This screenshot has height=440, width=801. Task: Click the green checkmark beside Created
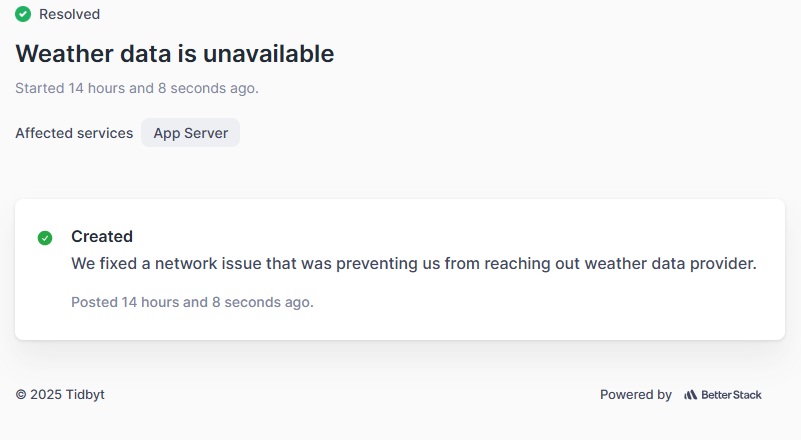click(45, 238)
